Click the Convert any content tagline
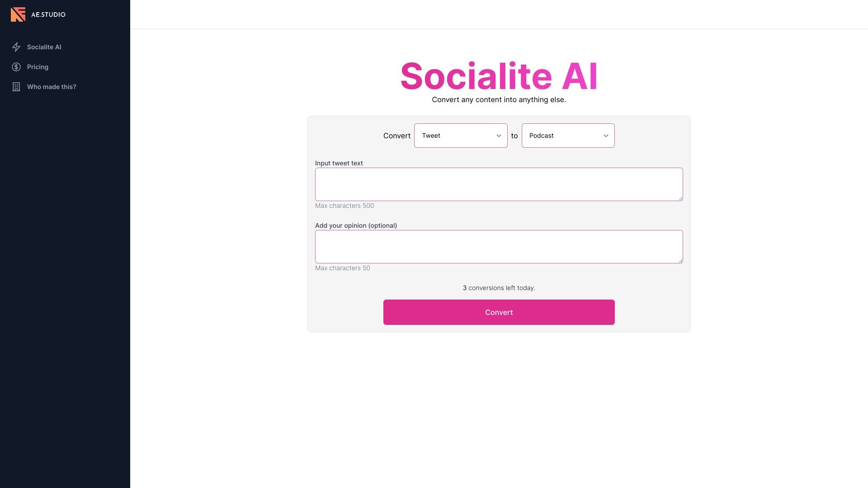 coord(499,99)
